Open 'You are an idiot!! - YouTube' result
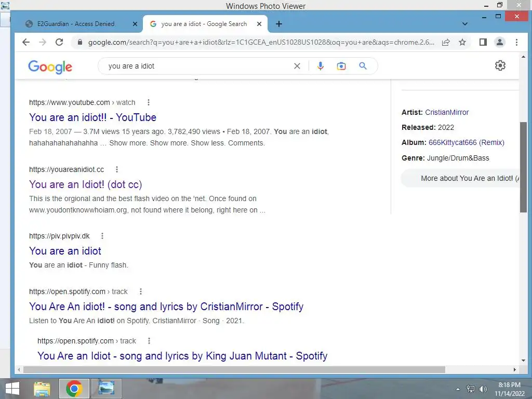 pos(92,117)
